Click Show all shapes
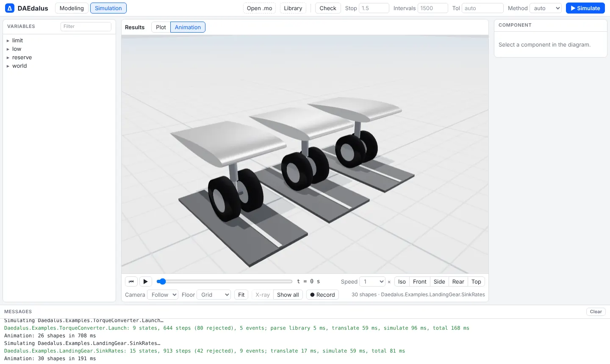Image resolution: width=610 pixels, height=364 pixels. click(x=288, y=295)
